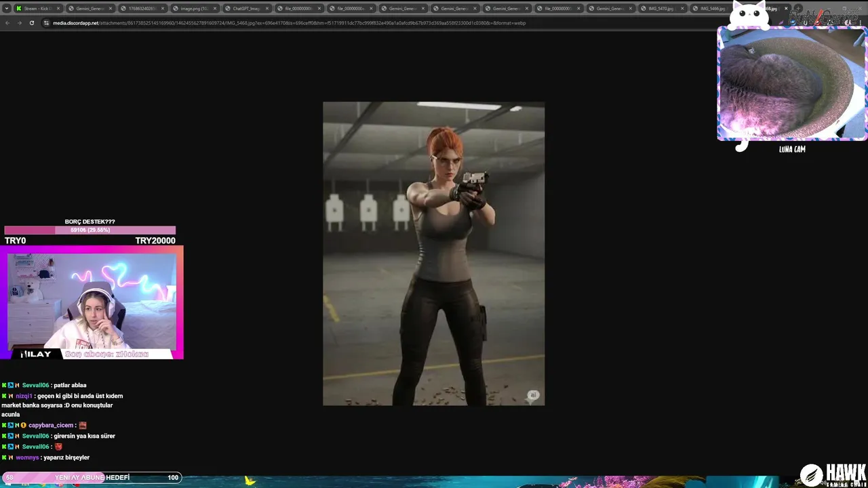
Task: Open the tab search dropdown chevron
Action: point(6,8)
